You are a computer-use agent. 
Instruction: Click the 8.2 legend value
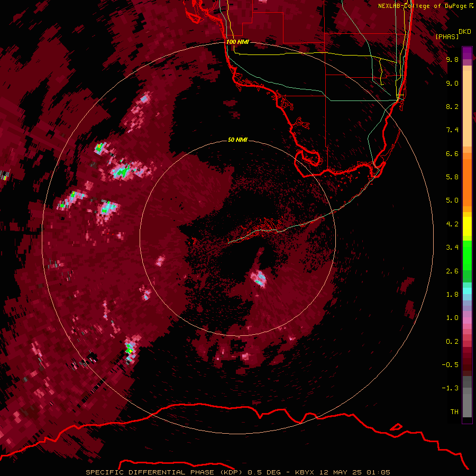pos(452,106)
